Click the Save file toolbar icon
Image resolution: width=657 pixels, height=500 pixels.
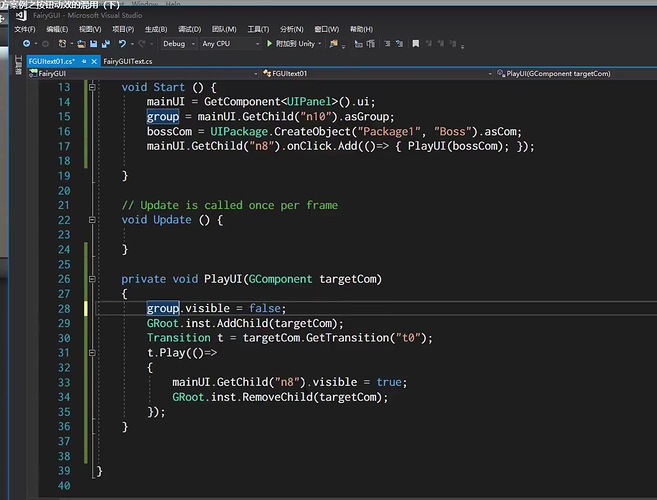tap(93, 44)
